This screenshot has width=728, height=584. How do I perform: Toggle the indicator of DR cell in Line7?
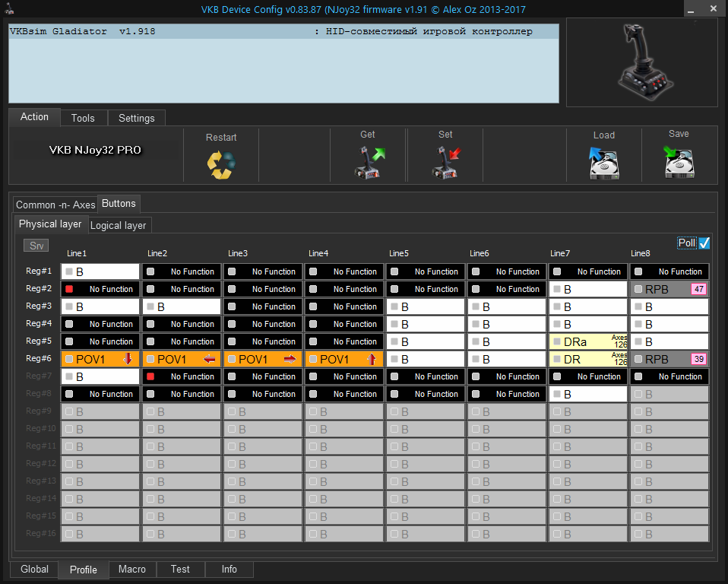click(557, 359)
